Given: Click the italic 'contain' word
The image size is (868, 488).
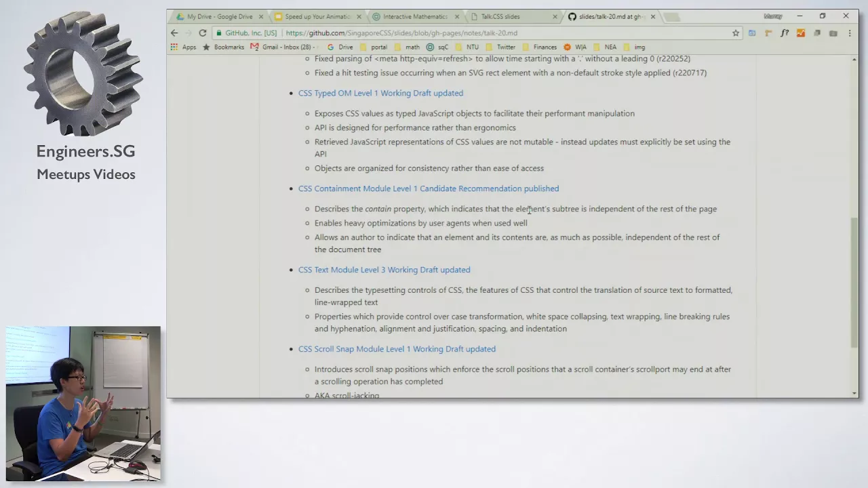Looking at the screenshot, I should tap(378, 209).
